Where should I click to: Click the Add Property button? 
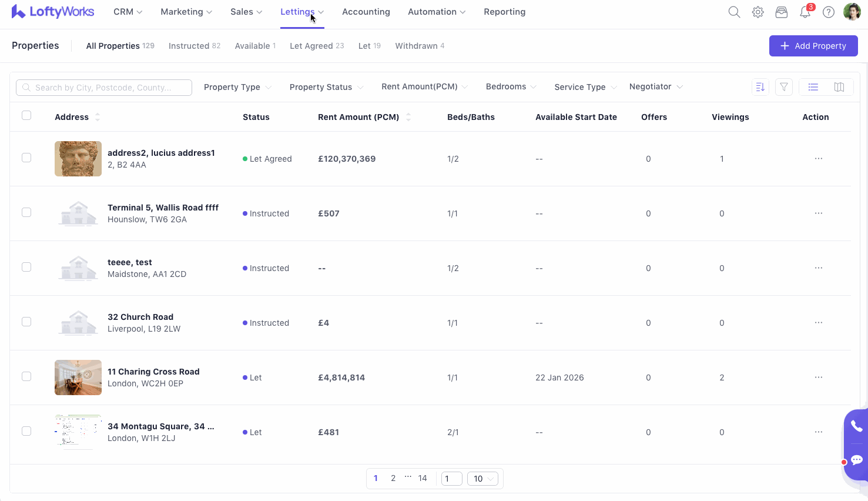pos(813,46)
